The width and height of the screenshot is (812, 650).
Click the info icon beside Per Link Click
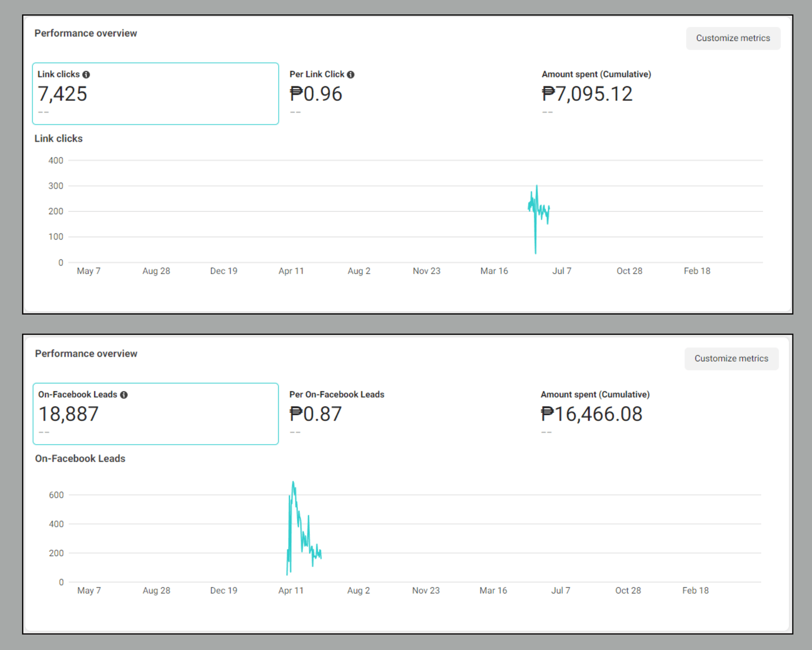(x=351, y=75)
